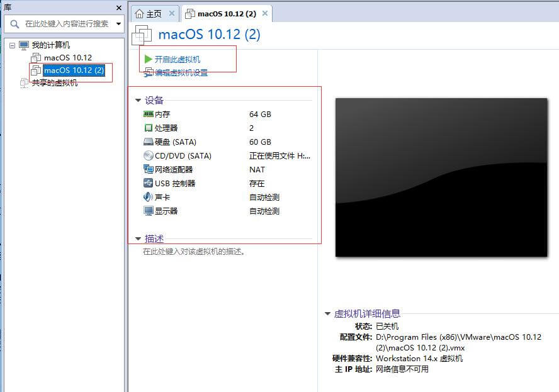Click the My Computer (我的计算机) monitor icon

click(24, 45)
